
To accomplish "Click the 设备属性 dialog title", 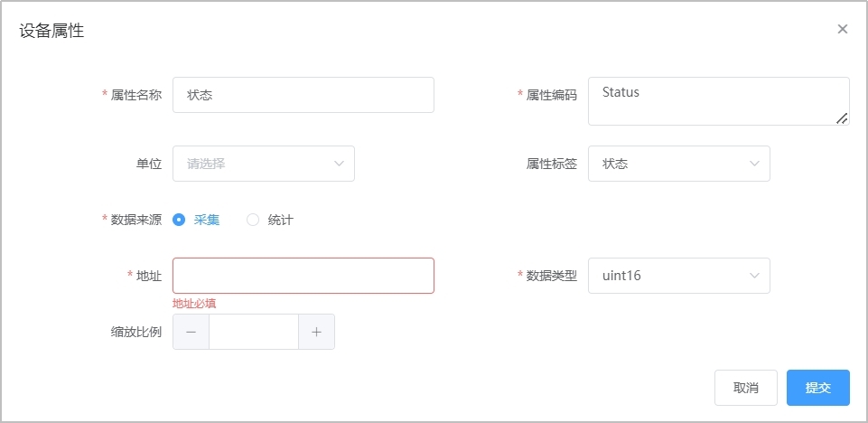I will click(51, 31).
